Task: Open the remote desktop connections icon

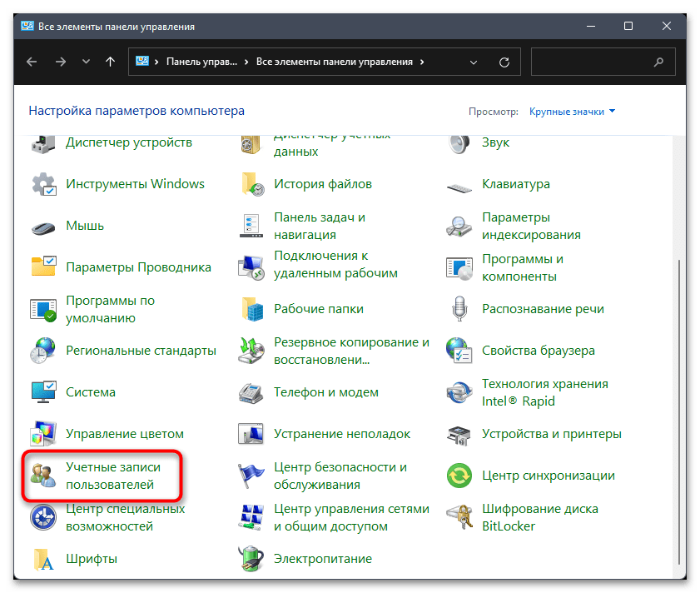Action: (x=251, y=267)
